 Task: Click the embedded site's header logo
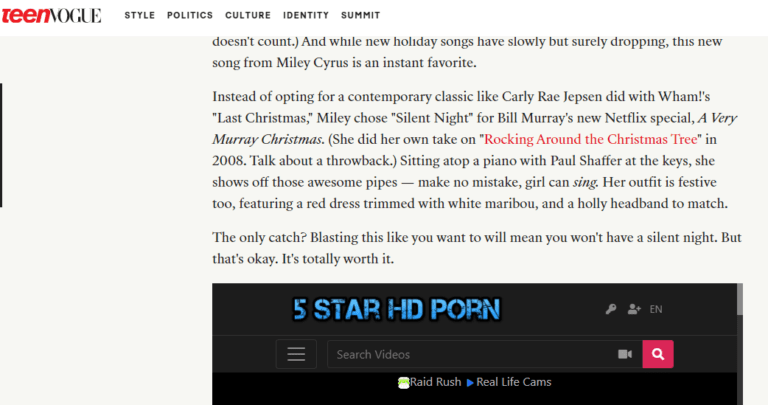(x=396, y=309)
